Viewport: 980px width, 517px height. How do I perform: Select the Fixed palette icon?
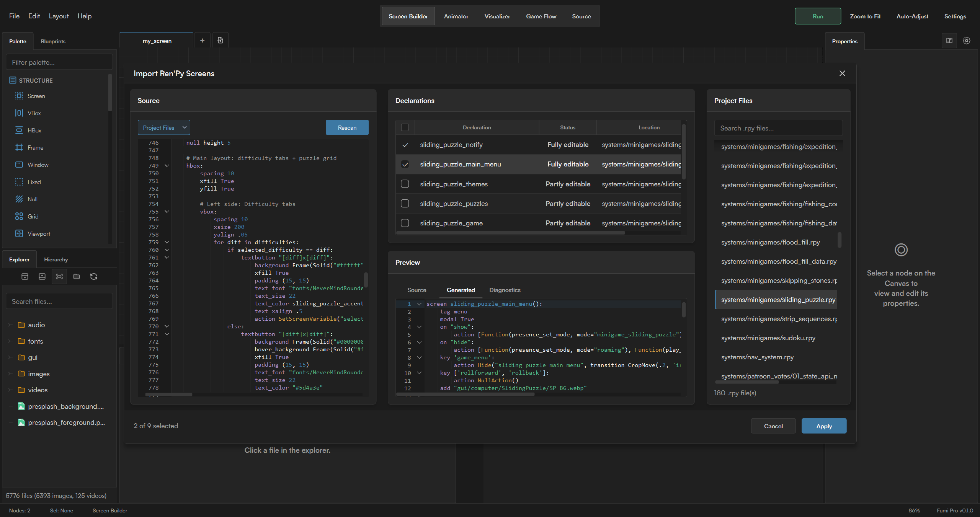[19, 182]
